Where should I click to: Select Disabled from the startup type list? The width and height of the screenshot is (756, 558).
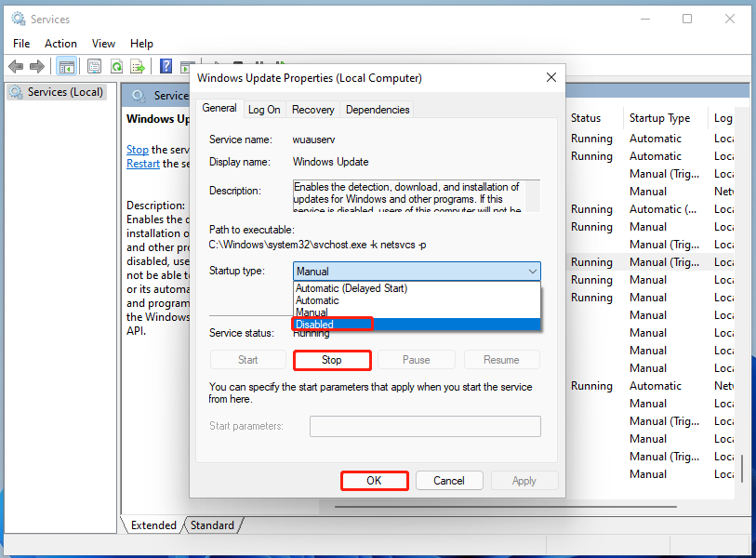click(x=314, y=324)
